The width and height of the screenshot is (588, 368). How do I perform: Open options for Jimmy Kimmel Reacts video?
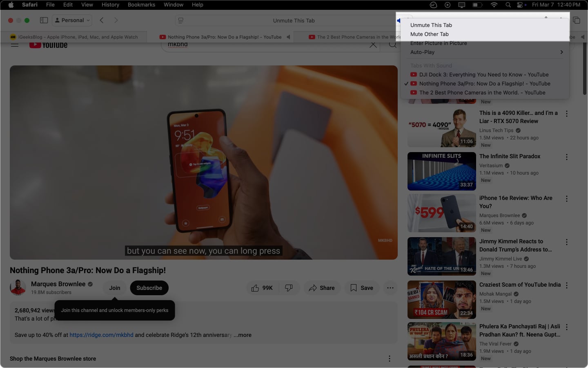tap(567, 242)
